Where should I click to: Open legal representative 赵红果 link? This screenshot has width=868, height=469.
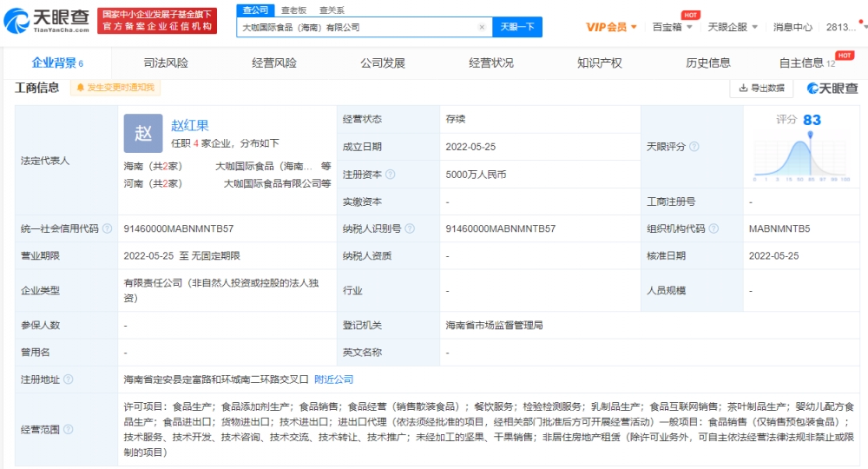tap(190, 125)
